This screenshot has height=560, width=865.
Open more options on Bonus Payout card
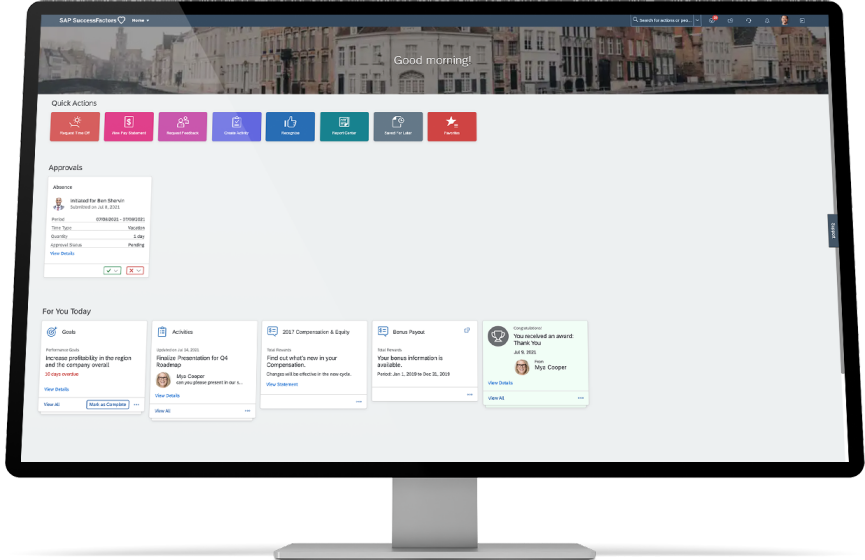469,394
